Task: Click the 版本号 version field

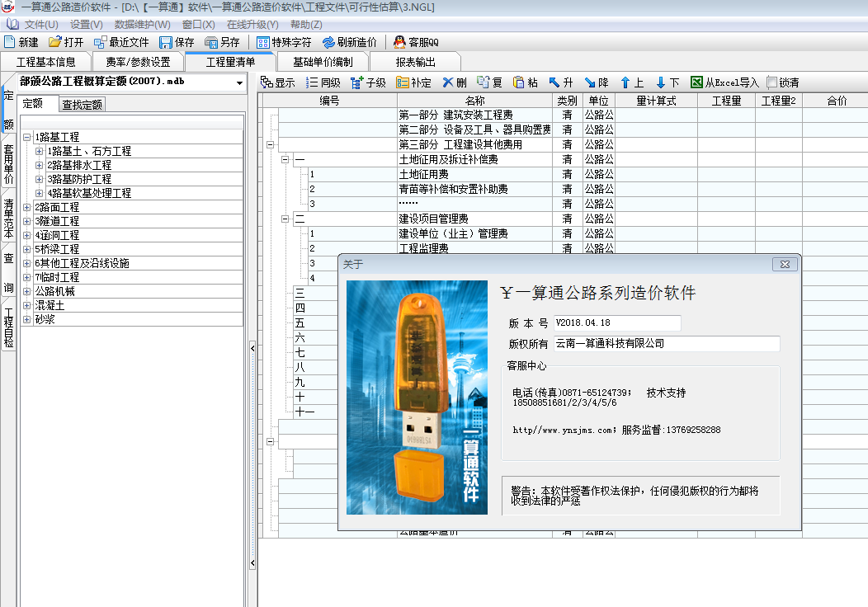Action: click(617, 322)
